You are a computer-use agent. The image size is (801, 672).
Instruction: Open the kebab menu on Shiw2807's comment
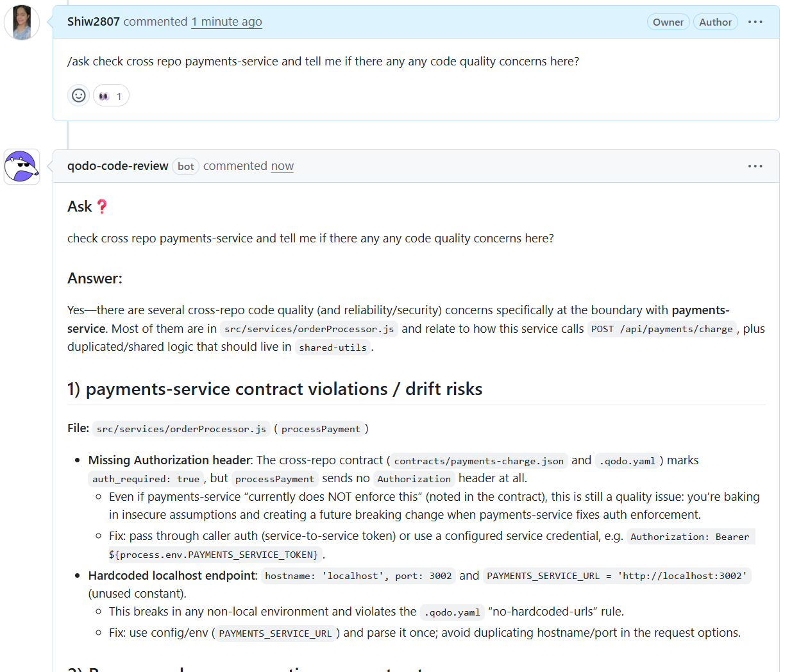[x=755, y=21]
